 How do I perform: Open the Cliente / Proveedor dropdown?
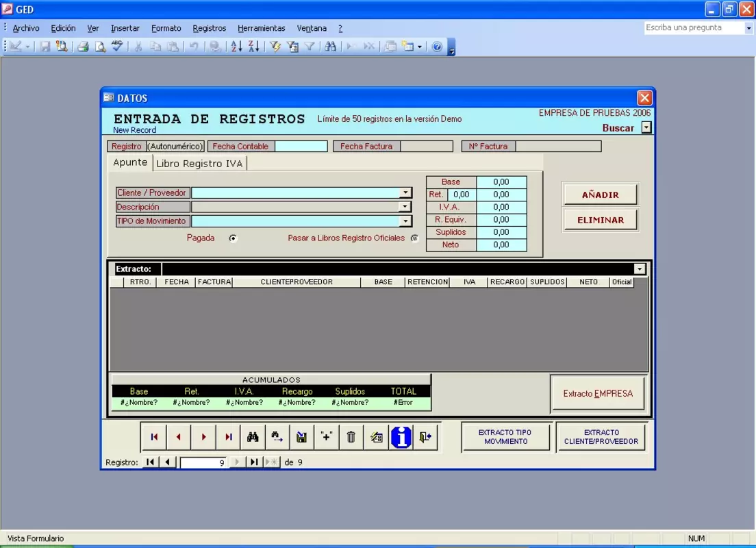(x=405, y=192)
